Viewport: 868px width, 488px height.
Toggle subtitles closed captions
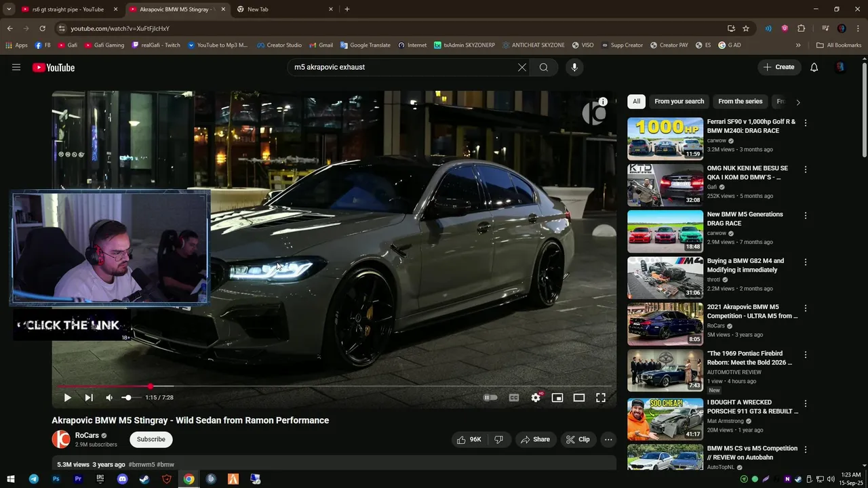514,398
